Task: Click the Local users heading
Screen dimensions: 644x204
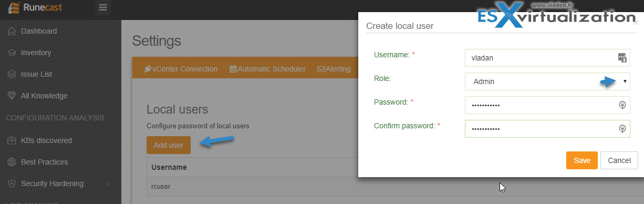Action: 178,109
